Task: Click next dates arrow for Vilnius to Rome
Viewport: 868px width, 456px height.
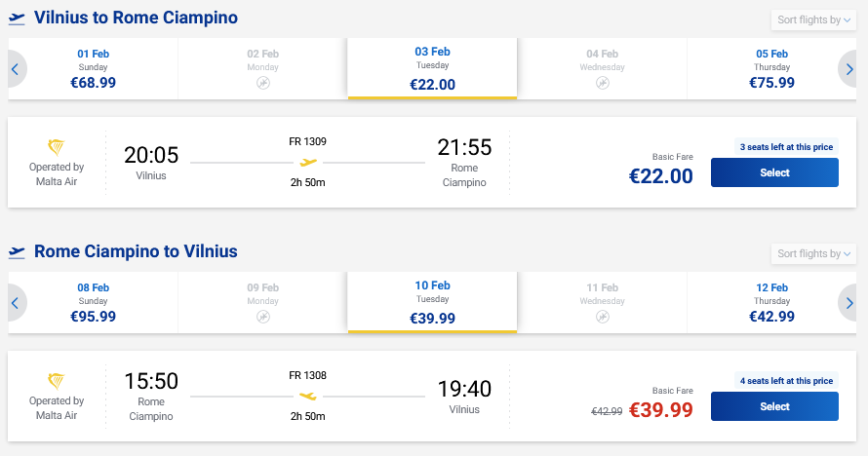Action: point(851,69)
